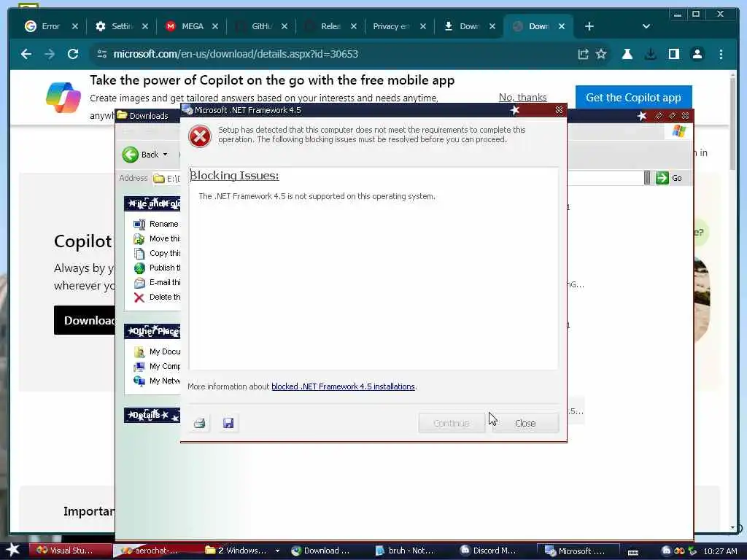Expand the Details panel header
Screen dimensions: 747x560
click(152, 415)
